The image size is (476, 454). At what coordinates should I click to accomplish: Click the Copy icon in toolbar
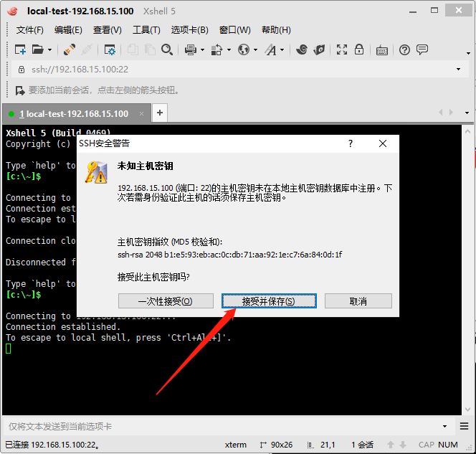(x=133, y=49)
